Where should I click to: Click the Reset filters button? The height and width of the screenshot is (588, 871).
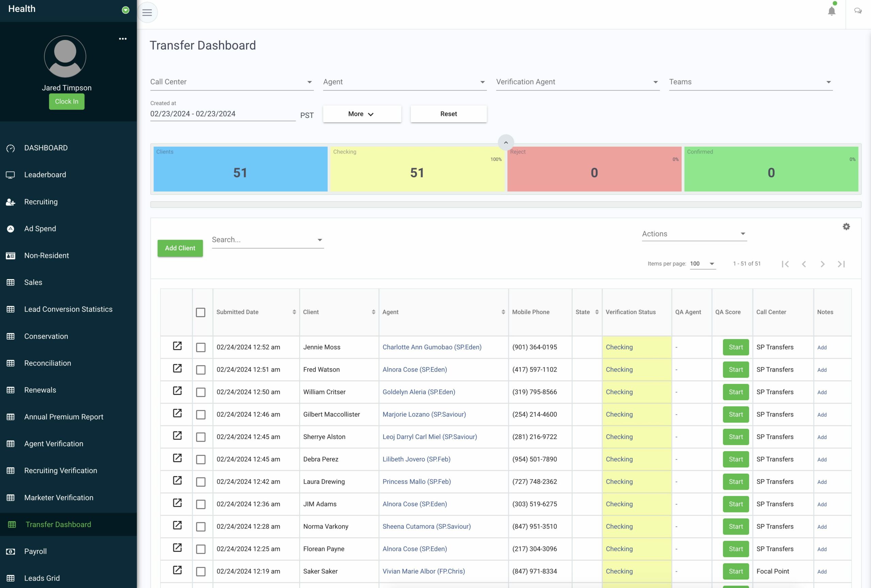pyautogui.click(x=449, y=114)
